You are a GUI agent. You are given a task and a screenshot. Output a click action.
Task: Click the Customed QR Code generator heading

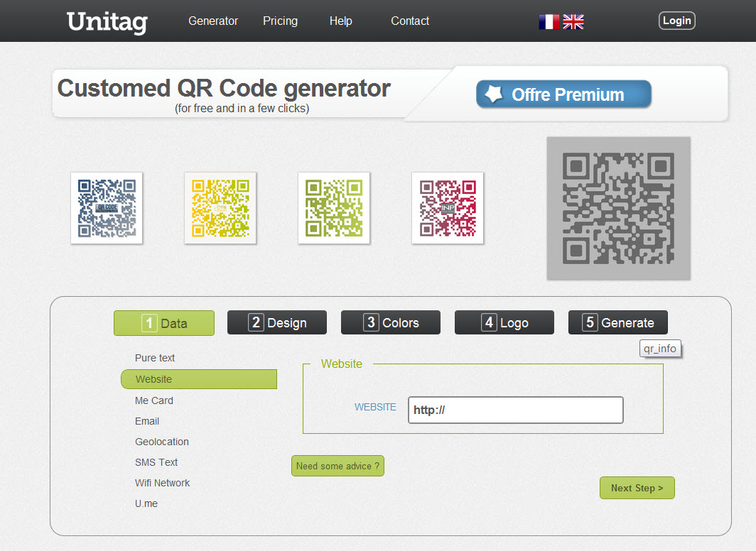tap(225, 88)
